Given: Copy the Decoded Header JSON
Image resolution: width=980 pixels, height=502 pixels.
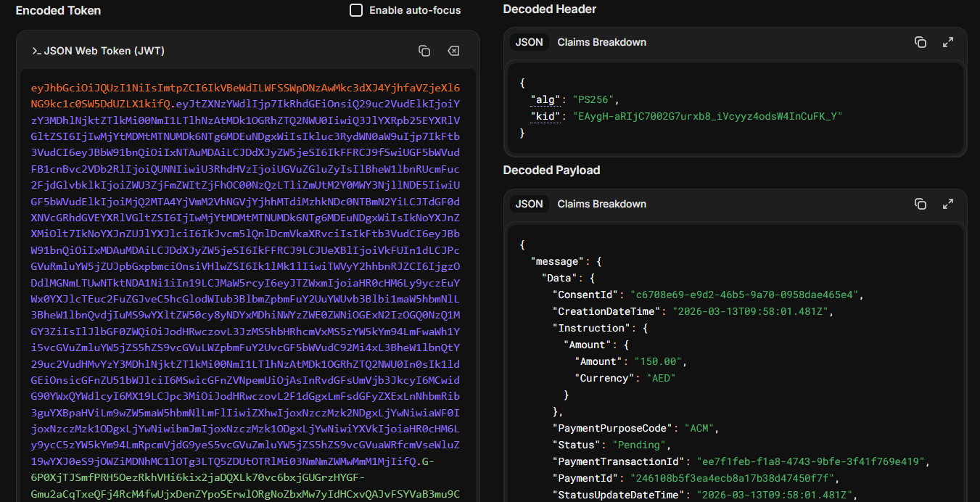Looking at the screenshot, I should (921, 42).
